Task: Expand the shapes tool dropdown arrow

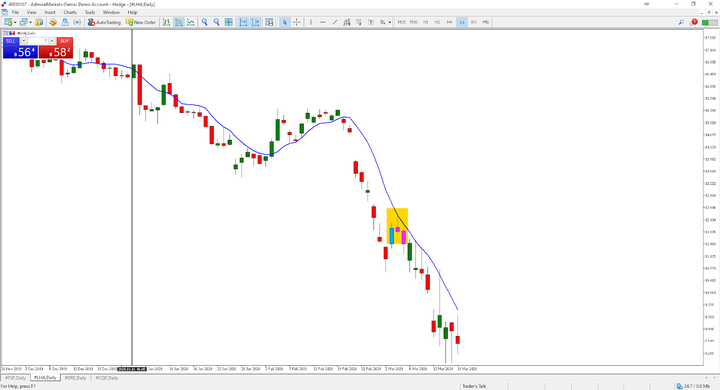Action: tap(390, 22)
